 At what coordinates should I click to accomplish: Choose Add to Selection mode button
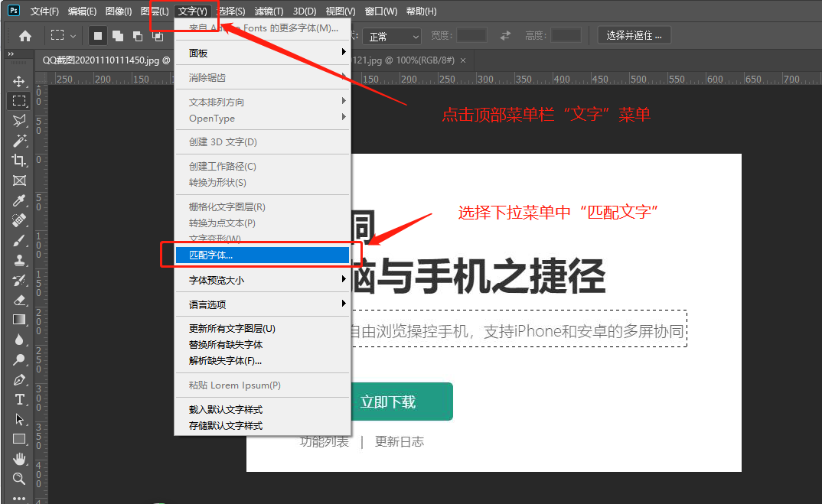point(118,36)
